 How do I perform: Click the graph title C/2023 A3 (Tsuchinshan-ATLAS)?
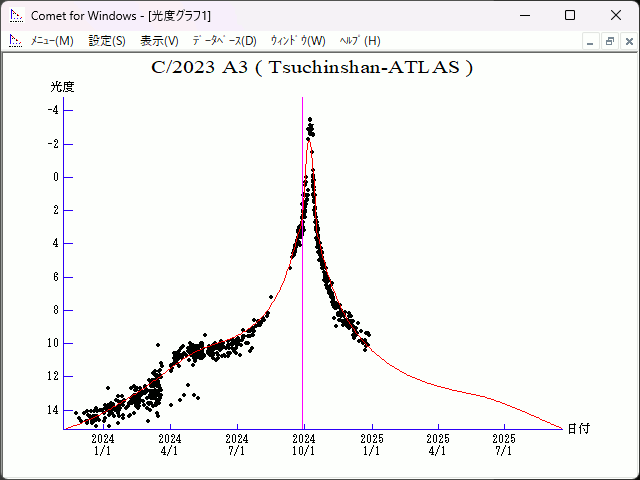click(x=311, y=67)
